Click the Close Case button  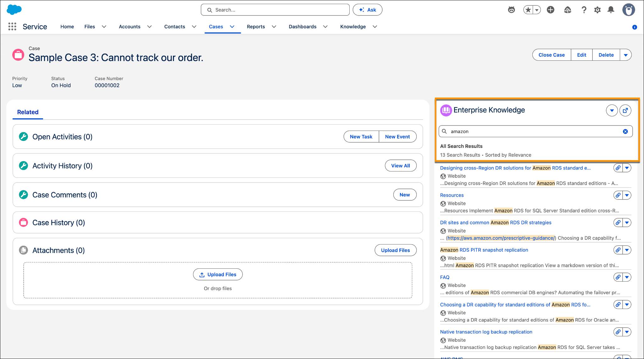(552, 55)
